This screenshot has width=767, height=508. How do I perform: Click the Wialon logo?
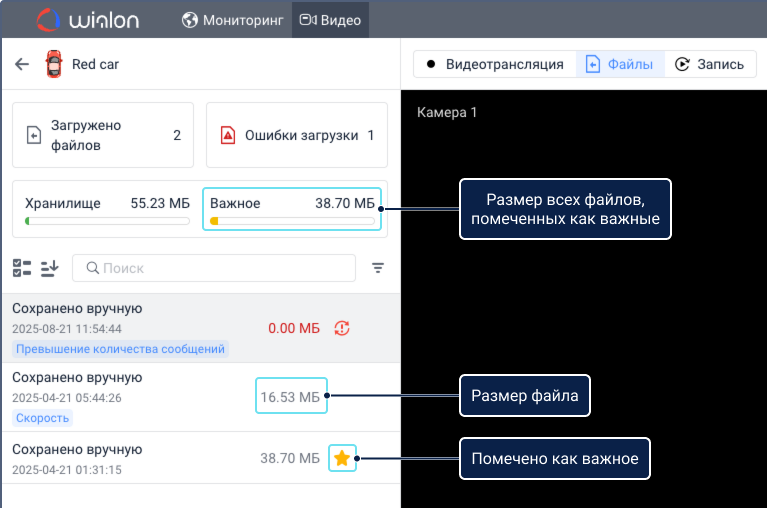(88, 20)
